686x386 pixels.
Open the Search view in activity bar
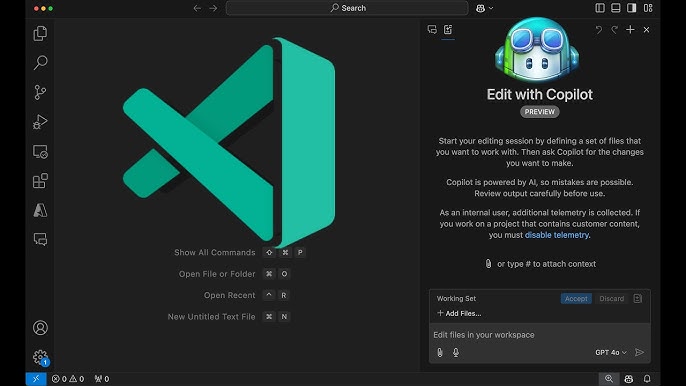click(x=40, y=63)
